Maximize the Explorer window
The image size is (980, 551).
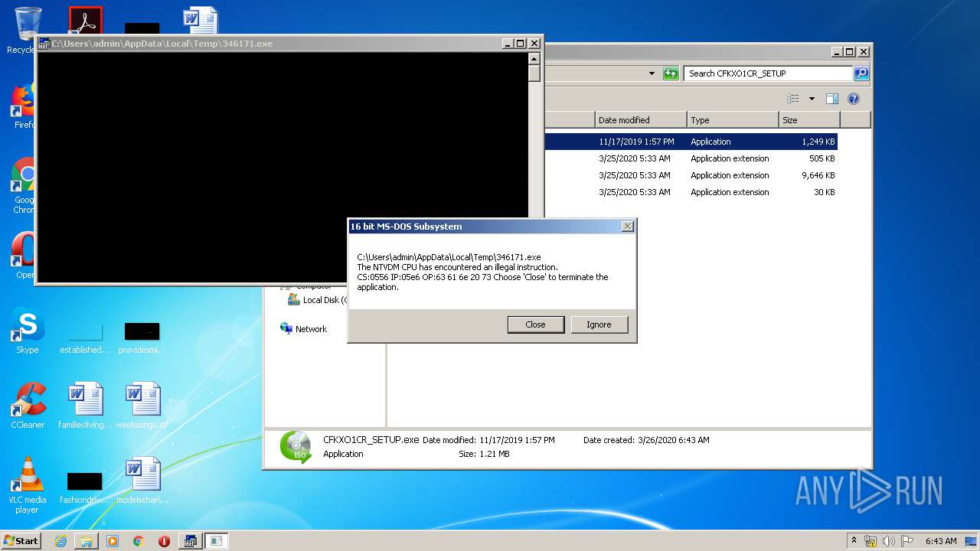(x=850, y=52)
